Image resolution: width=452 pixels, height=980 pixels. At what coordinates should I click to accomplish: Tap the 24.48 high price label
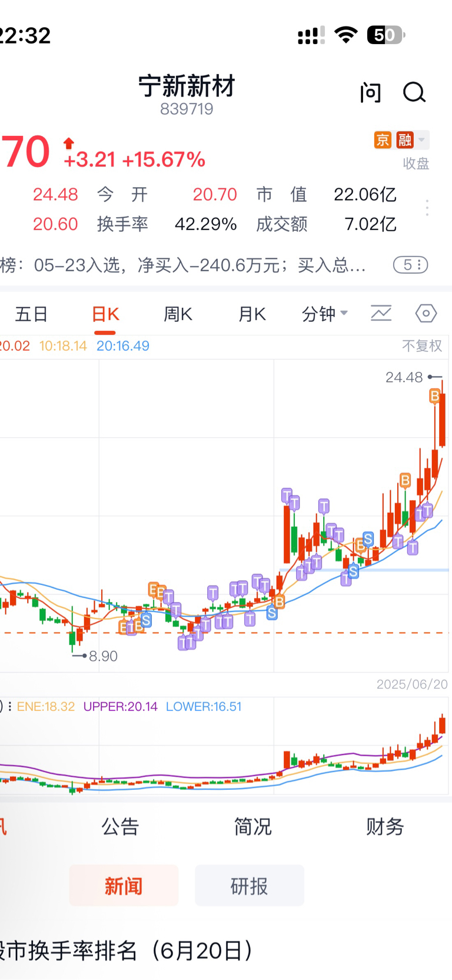pyautogui.click(x=404, y=377)
